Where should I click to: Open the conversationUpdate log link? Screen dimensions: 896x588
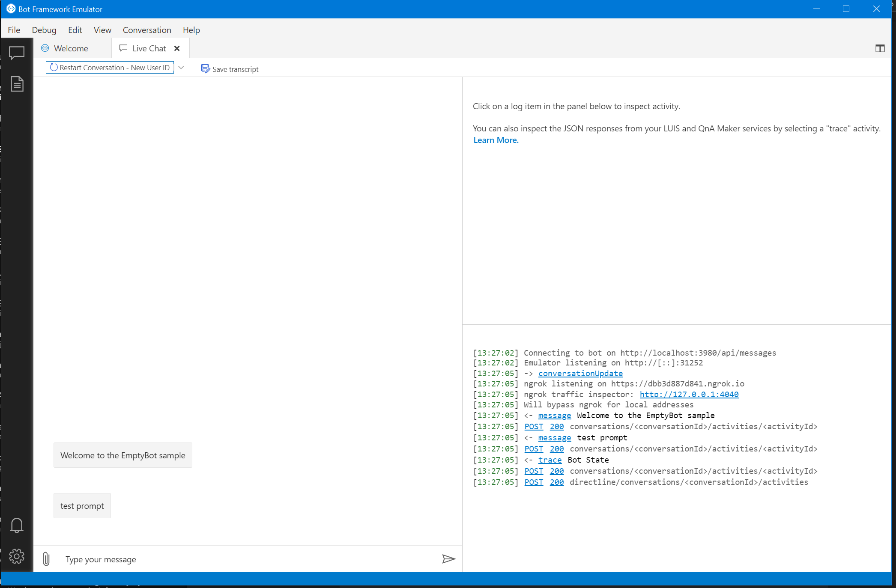point(580,374)
